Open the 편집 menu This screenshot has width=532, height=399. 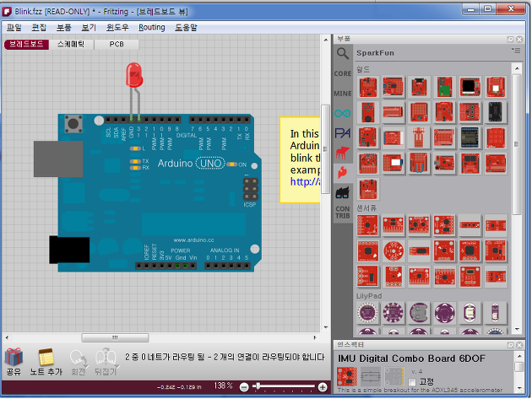39,28
